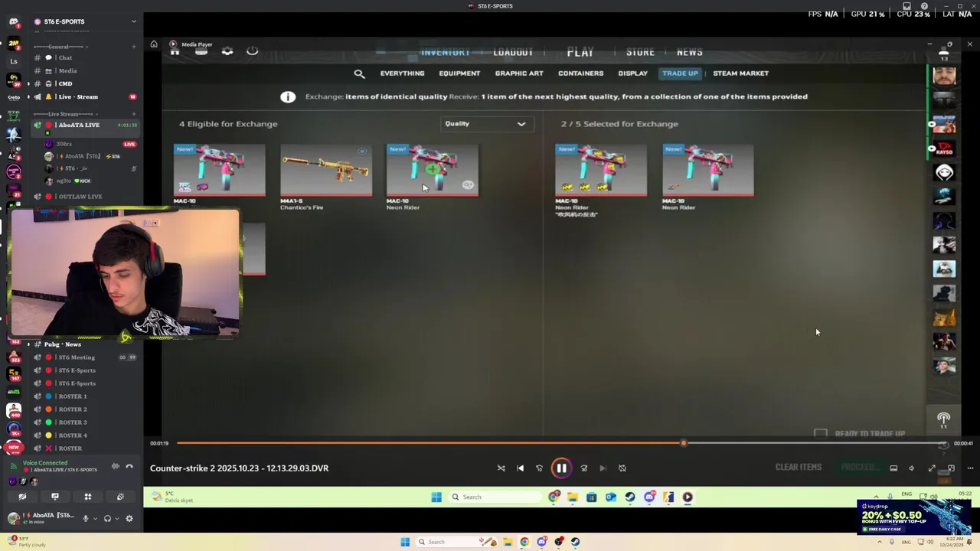Remove MAC-10 Neon Rider with stickers from selection
This screenshot has width=980, height=551.
601,171
